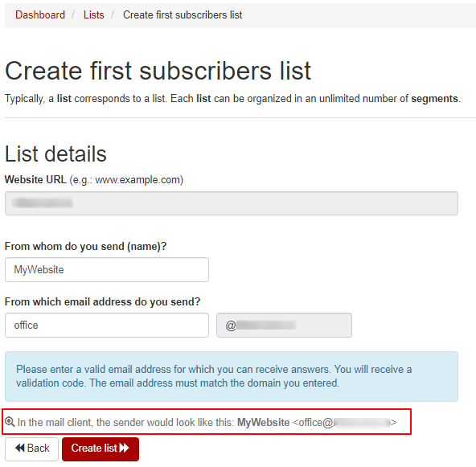Click the MyWebsite sender preview text

263,423
